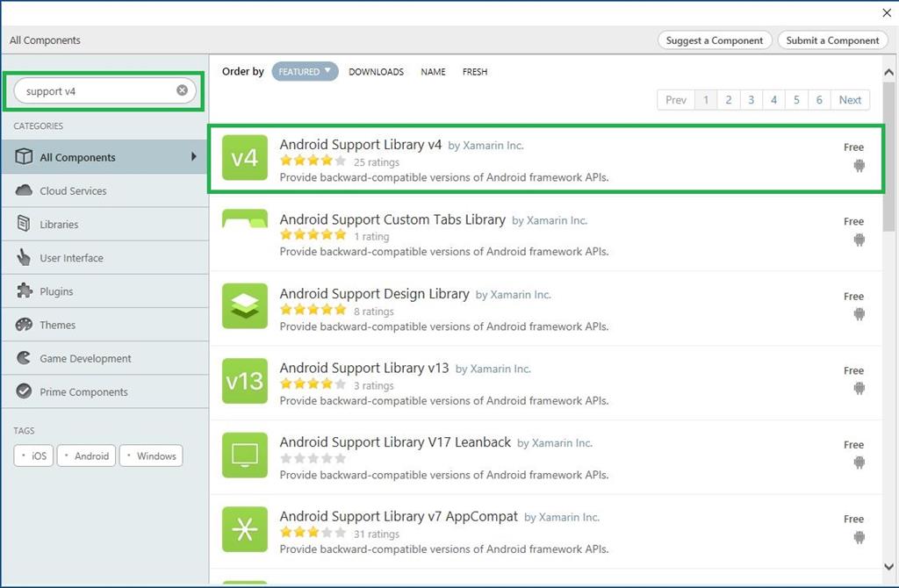The width and height of the screenshot is (899, 588).
Task: Click the green v13 component icon
Action: pyautogui.click(x=245, y=381)
